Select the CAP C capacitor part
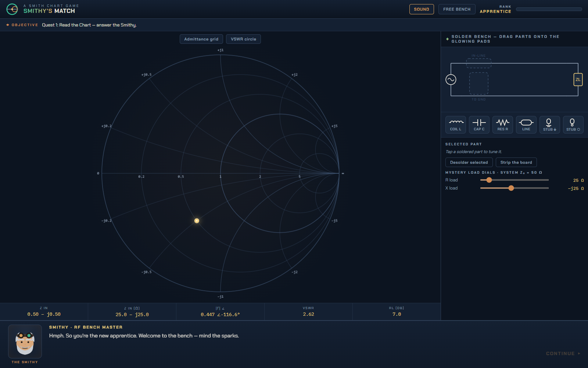588x368 pixels. [x=479, y=125]
